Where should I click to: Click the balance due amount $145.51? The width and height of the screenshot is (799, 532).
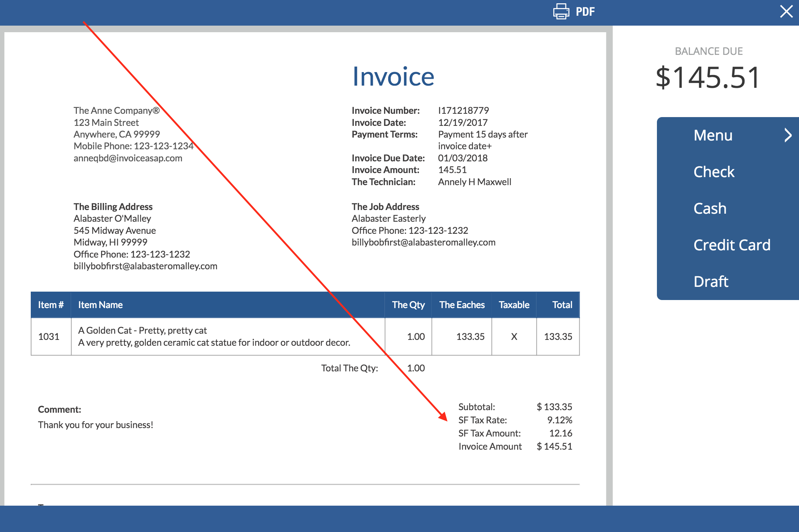[x=708, y=78]
